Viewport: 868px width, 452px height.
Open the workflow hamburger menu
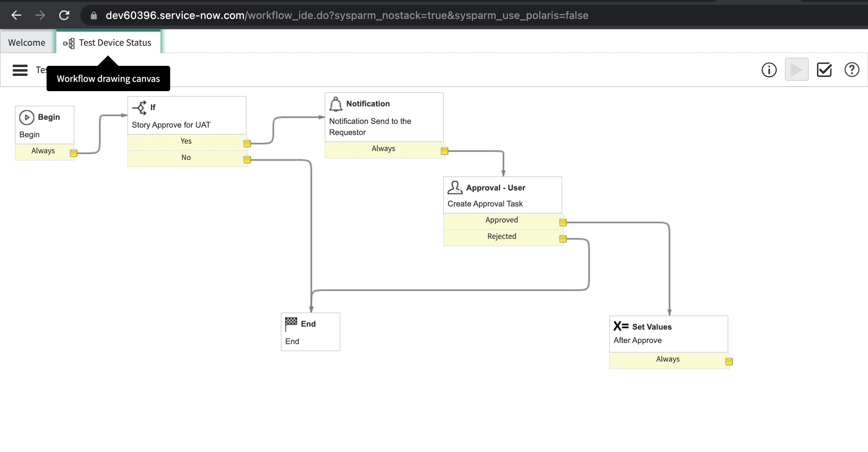20,70
